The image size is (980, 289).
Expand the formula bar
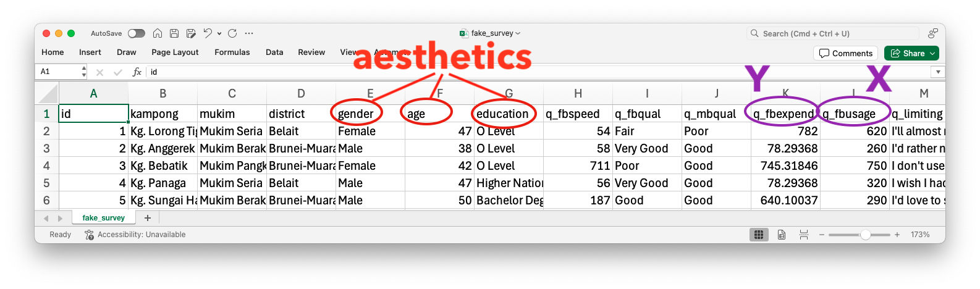(x=938, y=72)
